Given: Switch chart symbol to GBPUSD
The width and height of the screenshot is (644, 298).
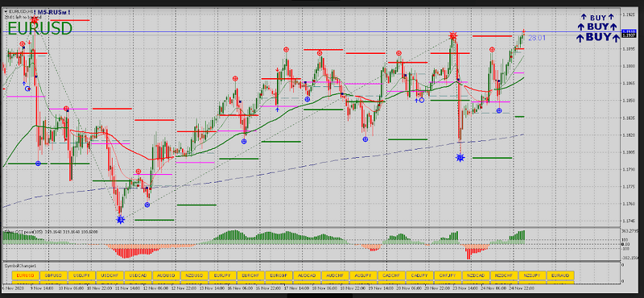Looking at the screenshot, I should 53,275.
